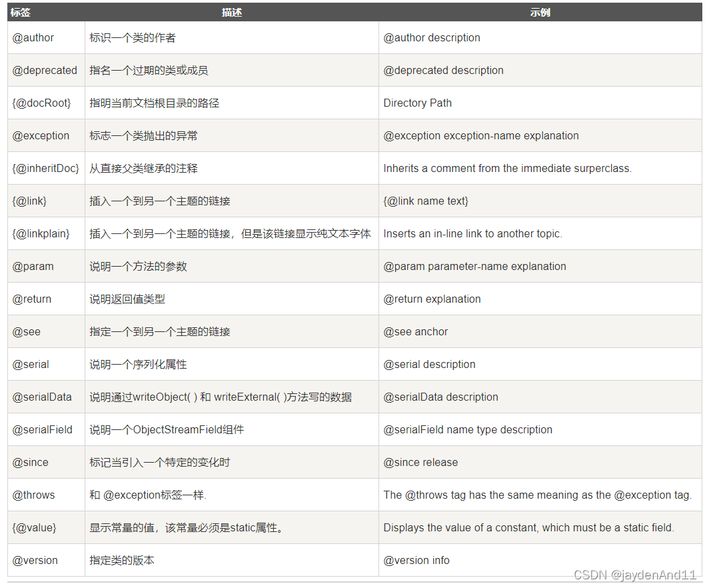Click example '@return explanation'
Viewport: 707px width, 588px height.
pyautogui.click(x=432, y=299)
